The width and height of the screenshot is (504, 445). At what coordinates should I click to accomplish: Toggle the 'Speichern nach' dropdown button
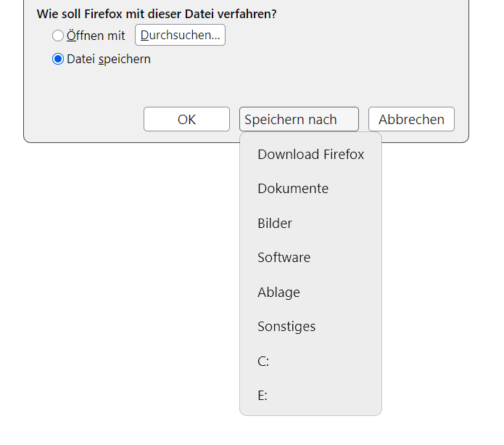coord(299,119)
